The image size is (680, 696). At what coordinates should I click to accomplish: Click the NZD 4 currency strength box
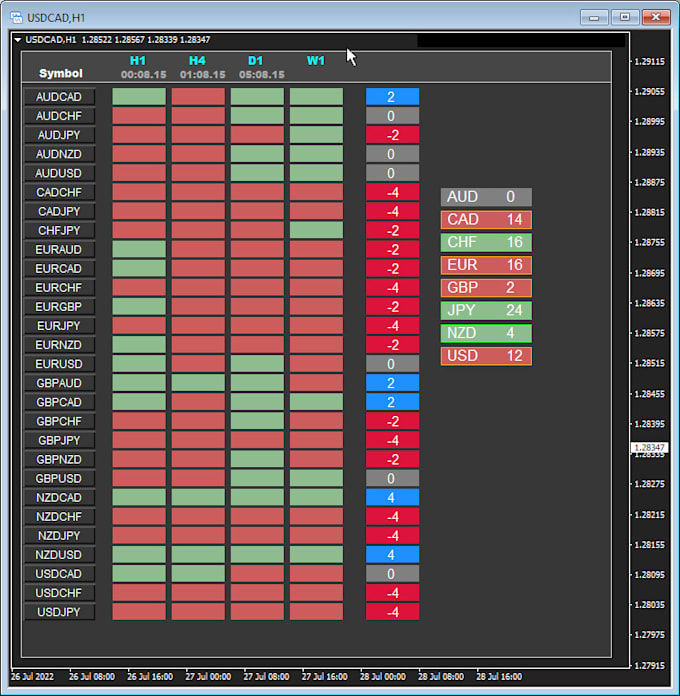tap(486, 333)
